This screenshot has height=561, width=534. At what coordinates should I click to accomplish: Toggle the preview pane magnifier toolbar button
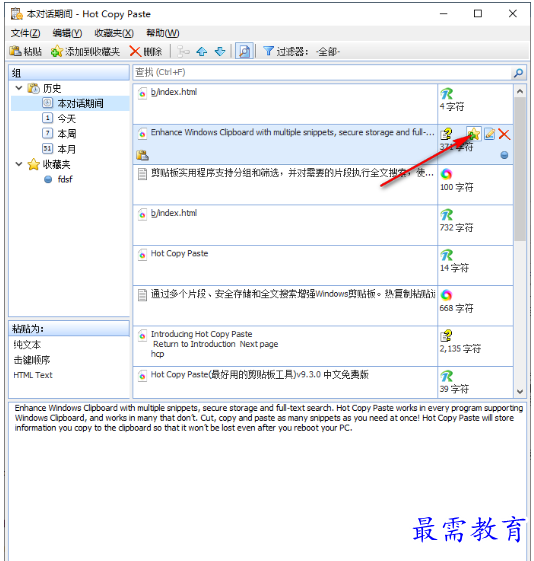244,52
